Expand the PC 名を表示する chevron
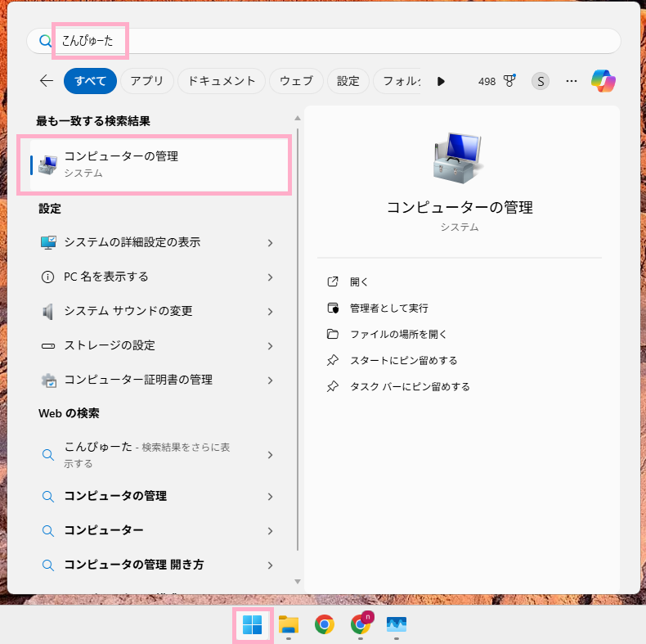The height and width of the screenshot is (644, 646). [x=271, y=277]
